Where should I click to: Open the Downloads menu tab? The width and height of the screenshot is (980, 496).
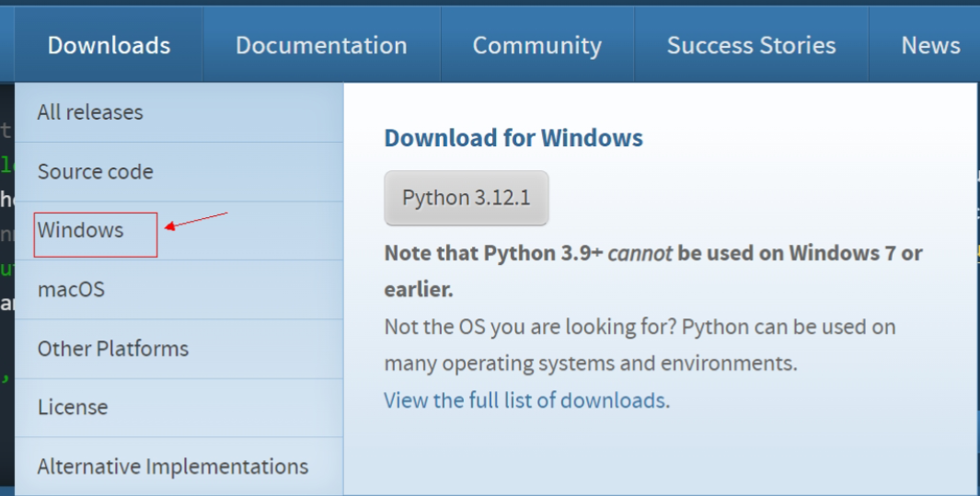click(109, 45)
